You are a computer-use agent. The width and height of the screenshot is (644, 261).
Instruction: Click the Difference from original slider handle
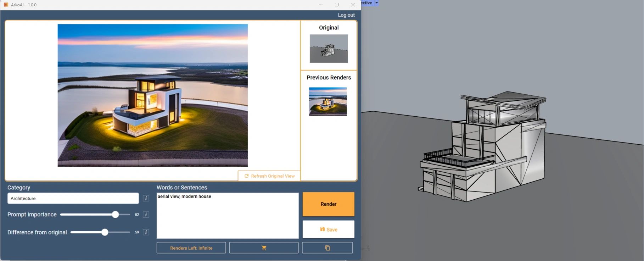pyautogui.click(x=105, y=232)
